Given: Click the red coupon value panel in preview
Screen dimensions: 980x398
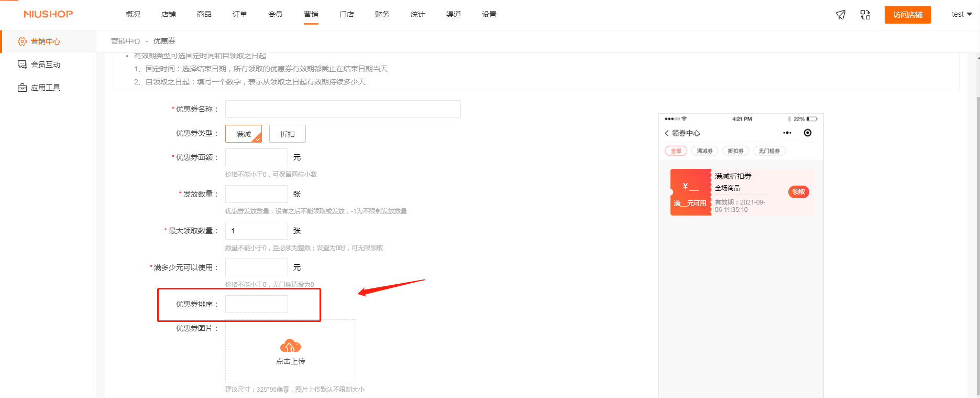Looking at the screenshot, I should click(691, 192).
